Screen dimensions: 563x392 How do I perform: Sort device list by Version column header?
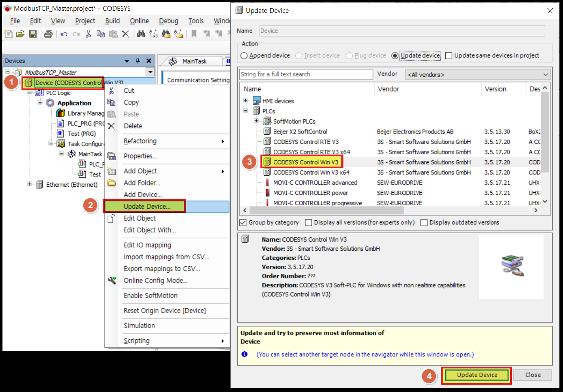tap(503, 89)
